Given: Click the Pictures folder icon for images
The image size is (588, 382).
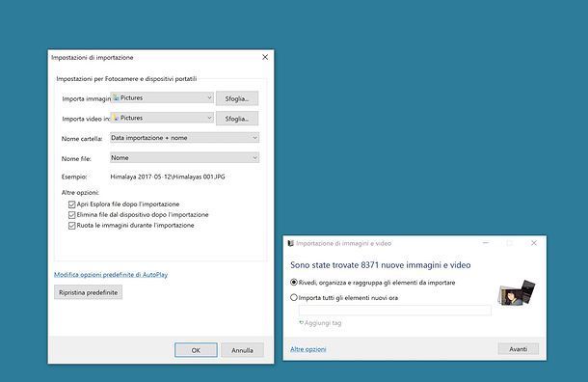Looking at the screenshot, I should (x=116, y=98).
